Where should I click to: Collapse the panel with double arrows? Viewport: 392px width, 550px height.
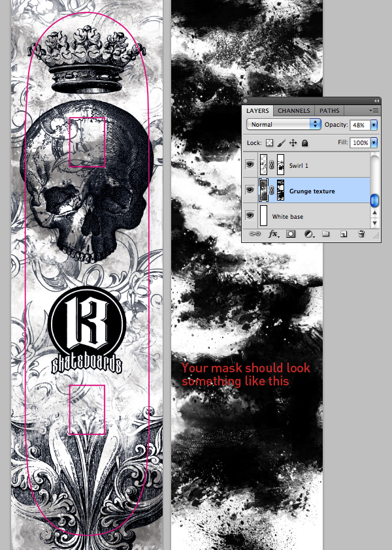pos(376,101)
